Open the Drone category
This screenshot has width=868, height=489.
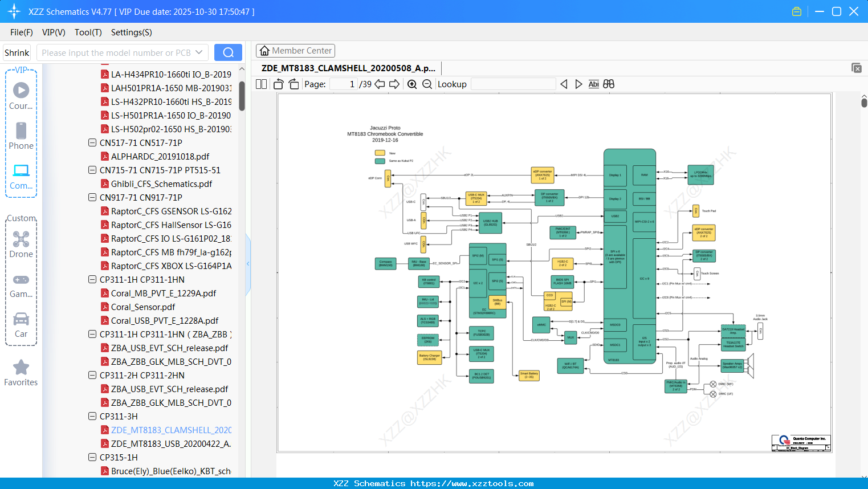tap(21, 244)
